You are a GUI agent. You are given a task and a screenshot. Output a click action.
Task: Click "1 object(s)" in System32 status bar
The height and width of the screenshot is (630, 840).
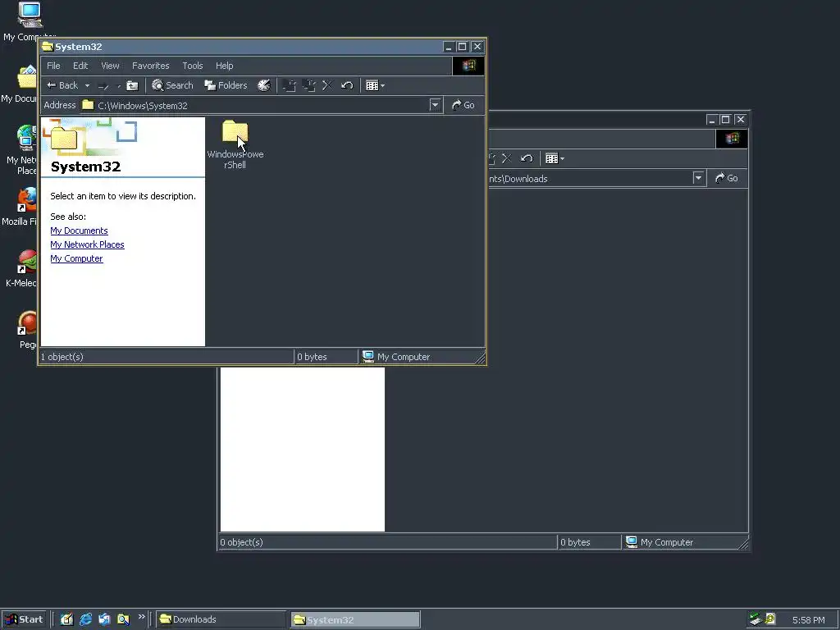click(62, 357)
